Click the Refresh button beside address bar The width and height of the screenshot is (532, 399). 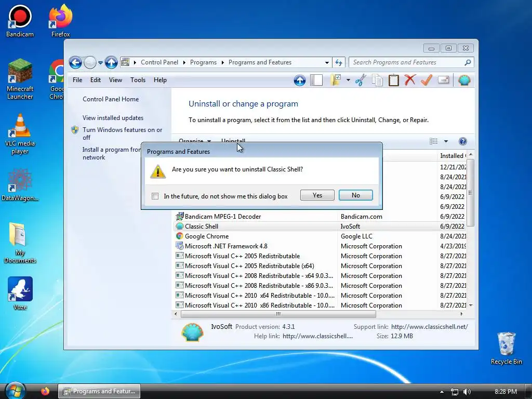[x=339, y=62]
